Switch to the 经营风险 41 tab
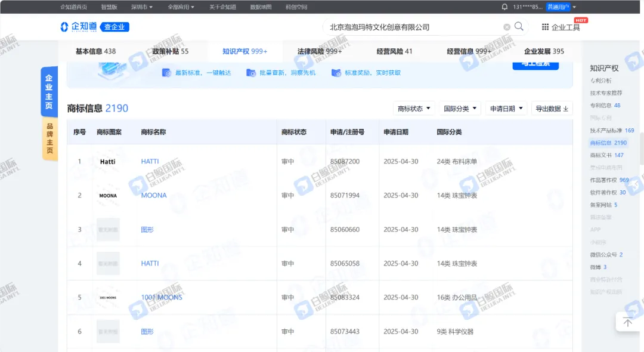Image resolution: width=644 pixels, height=352 pixels. (x=394, y=51)
